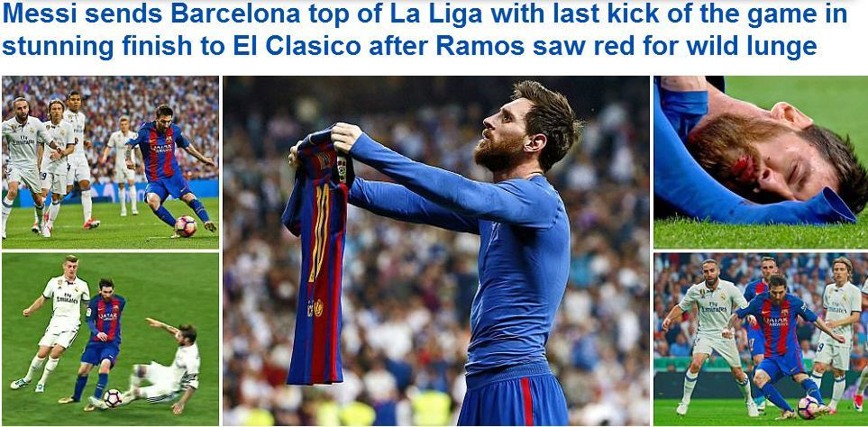
Task: Click the football in the top-left photo
Action: pyautogui.click(x=186, y=226)
